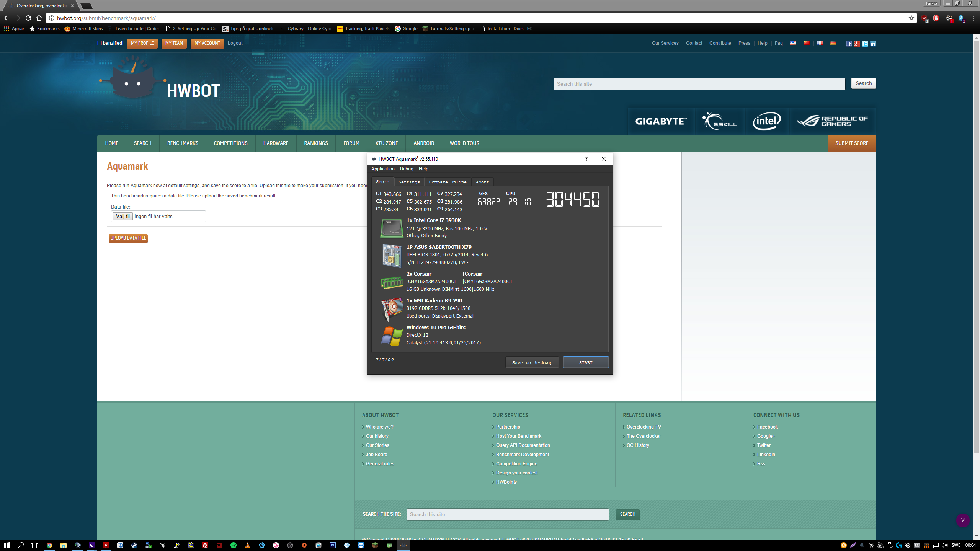Click the browser home icon
Screen dimensions: 980x551
[39, 18]
